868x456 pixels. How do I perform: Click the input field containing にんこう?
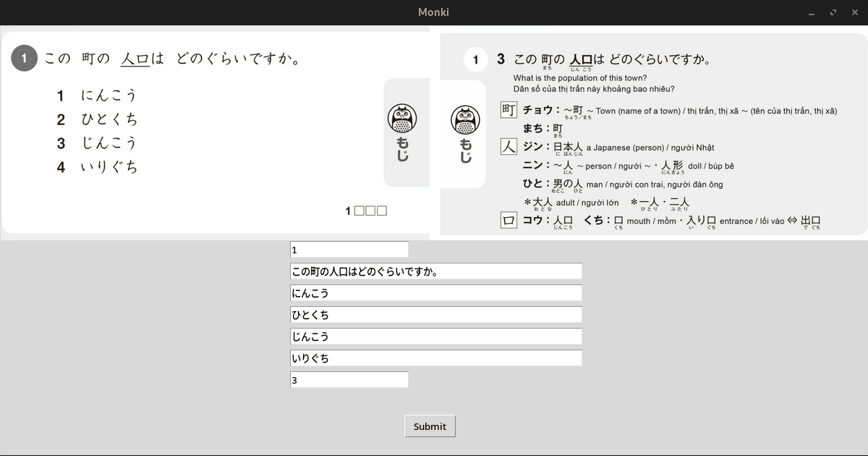[x=436, y=293]
